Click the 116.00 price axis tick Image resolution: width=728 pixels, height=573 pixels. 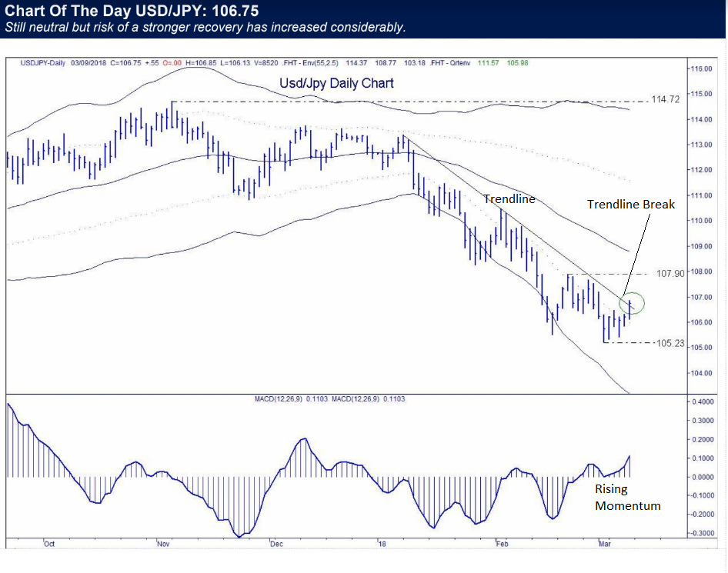[700, 69]
